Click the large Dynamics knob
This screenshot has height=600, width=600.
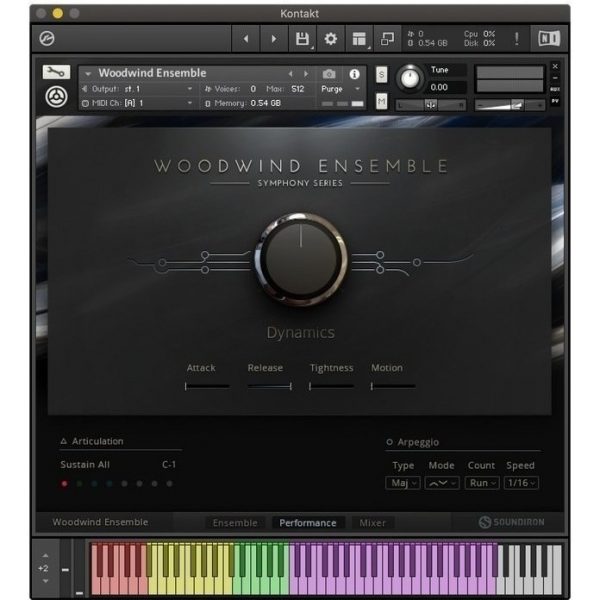(x=301, y=259)
